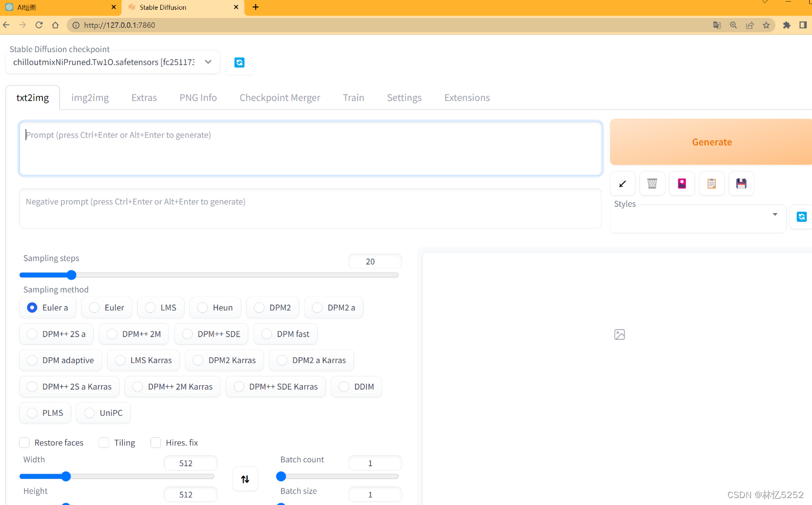Select the LMS sampling method

(x=161, y=308)
